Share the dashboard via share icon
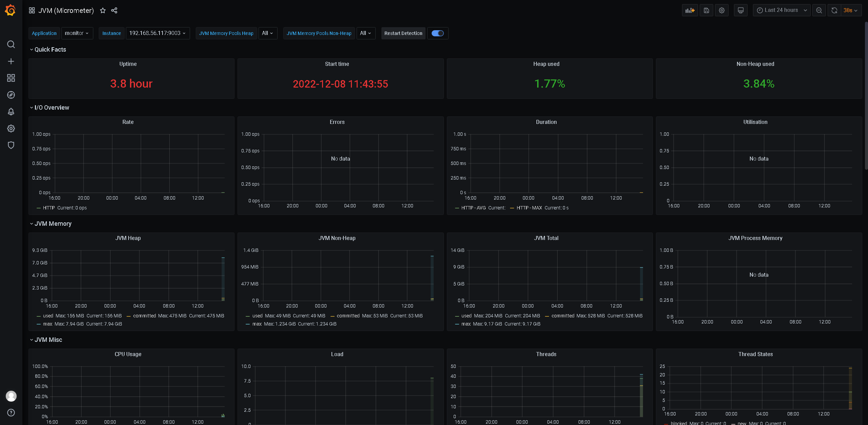This screenshot has width=868, height=425. click(x=114, y=11)
